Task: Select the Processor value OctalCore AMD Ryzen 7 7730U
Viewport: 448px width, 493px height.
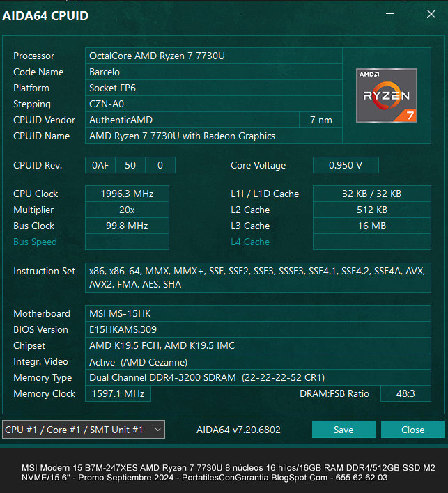Action: click(x=214, y=56)
